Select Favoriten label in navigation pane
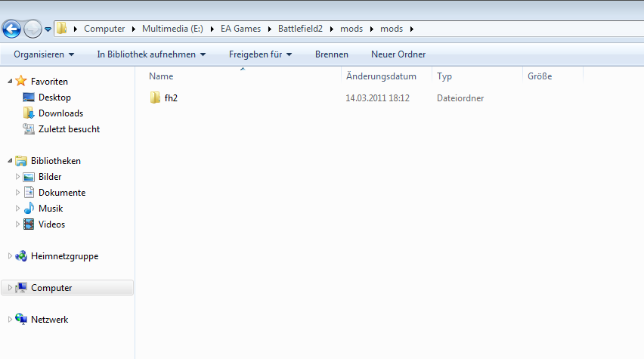The width and height of the screenshot is (644, 359). click(x=49, y=82)
